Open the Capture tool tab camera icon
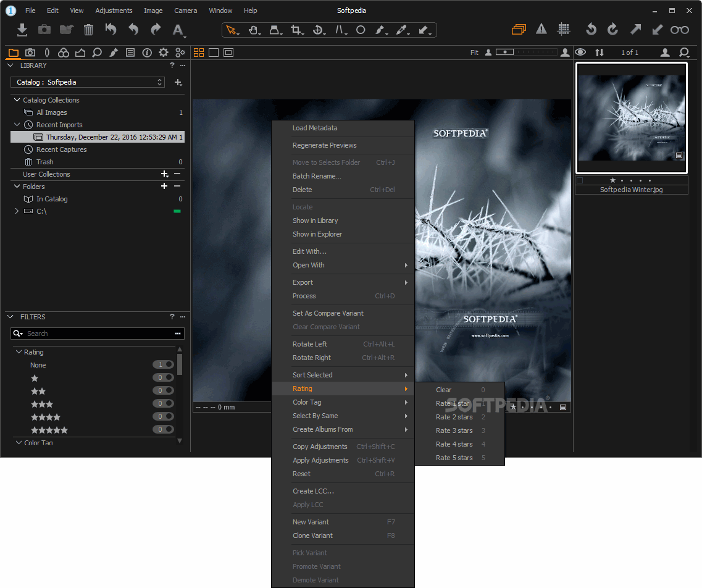 coord(30,52)
